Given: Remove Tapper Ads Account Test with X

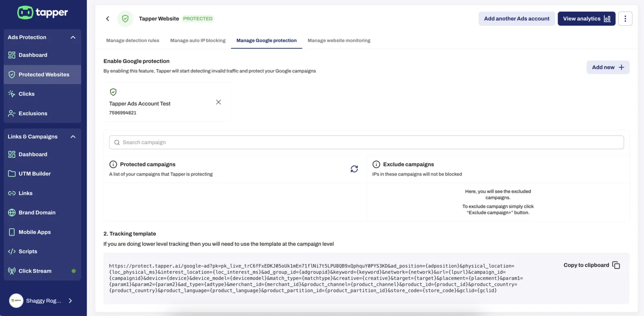Looking at the screenshot, I should click(218, 102).
